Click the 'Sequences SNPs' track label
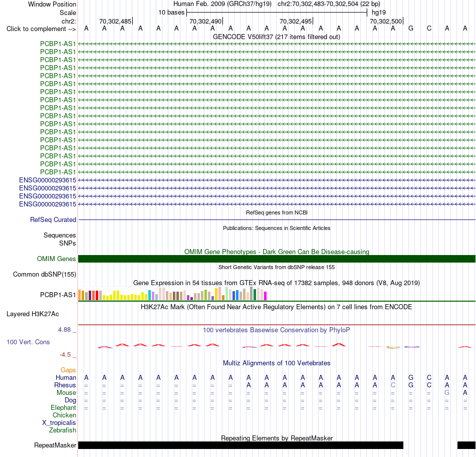The width and height of the screenshot is (476, 457). [60, 240]
